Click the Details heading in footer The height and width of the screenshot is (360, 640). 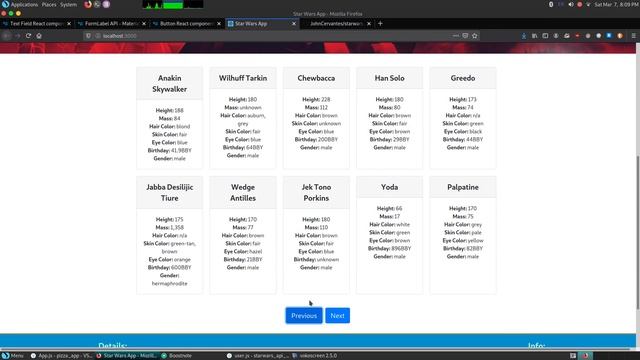click(x=113, y=346)
